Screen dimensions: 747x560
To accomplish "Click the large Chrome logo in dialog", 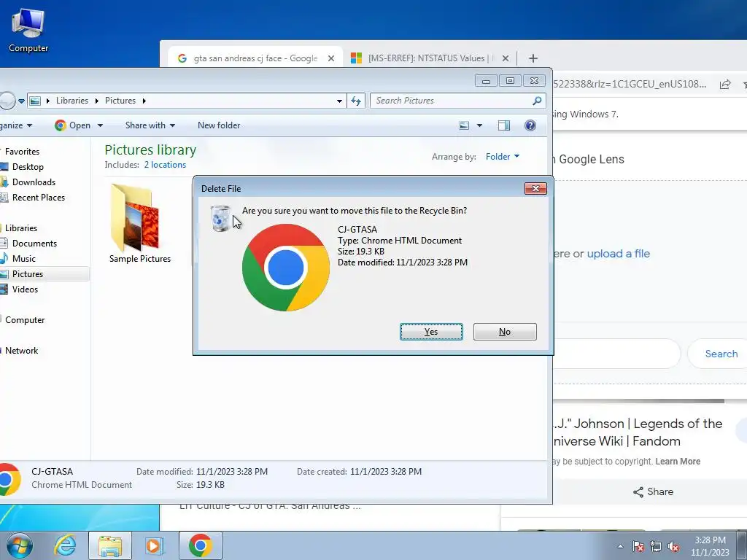I will 286,268.
